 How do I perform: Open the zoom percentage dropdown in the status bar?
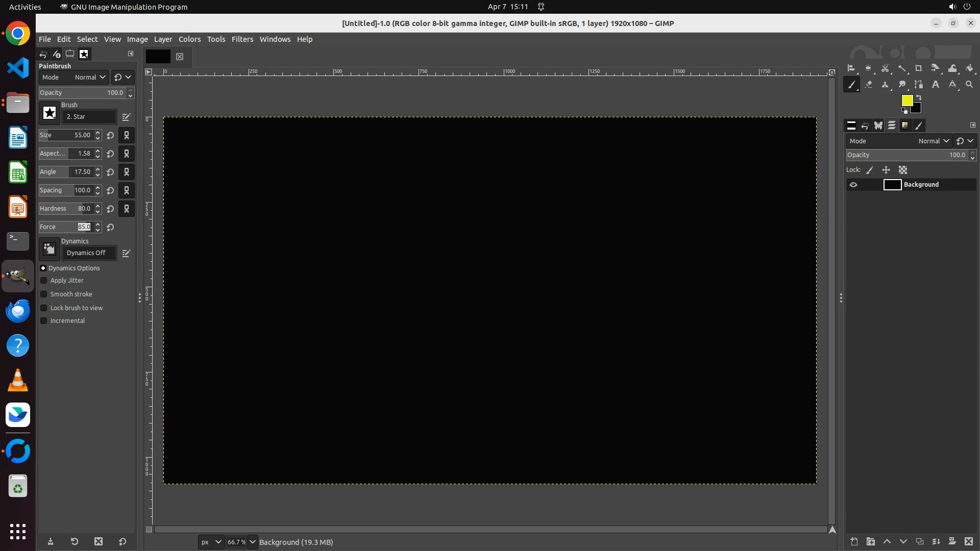coord(252,542)
